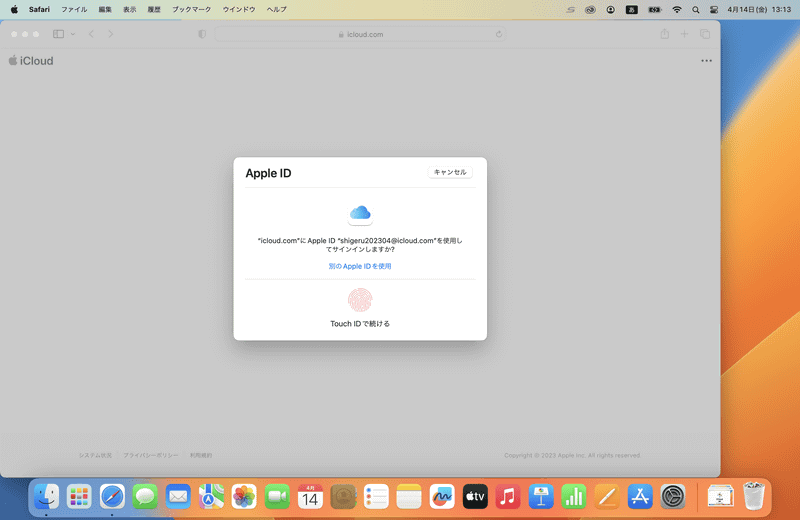
Task: Click the iCloud logo in page header
Action: 31,61
